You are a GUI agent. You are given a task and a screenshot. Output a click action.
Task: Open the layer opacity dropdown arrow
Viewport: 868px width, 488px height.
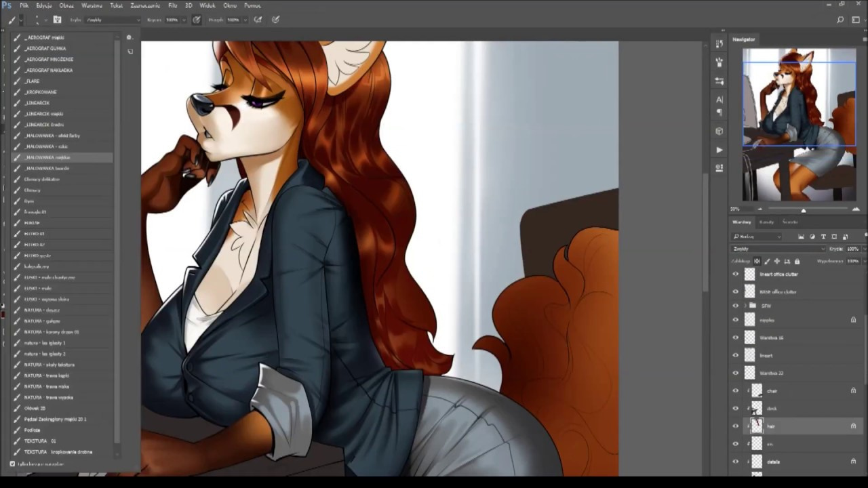[863, 249]
